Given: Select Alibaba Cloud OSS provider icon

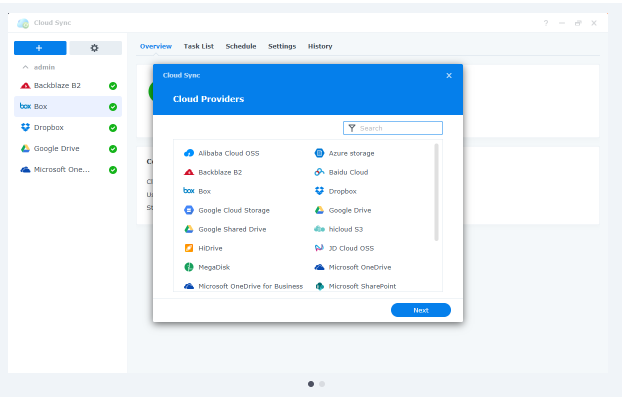Looking at the screenshot, I should pyautogui.click(x=188, y=153).
